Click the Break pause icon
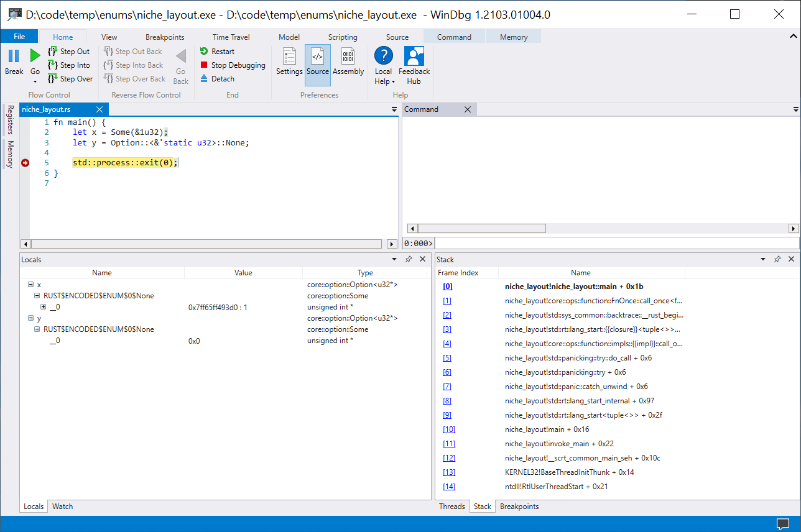This screenshot has height=532, width=801. click(x=14, y=57)
